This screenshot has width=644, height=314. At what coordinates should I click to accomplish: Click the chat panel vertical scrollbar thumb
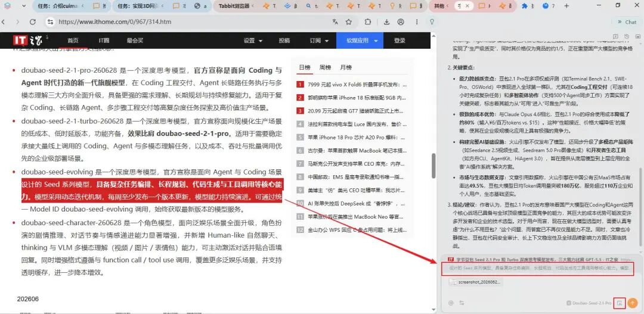coord(642,207)
